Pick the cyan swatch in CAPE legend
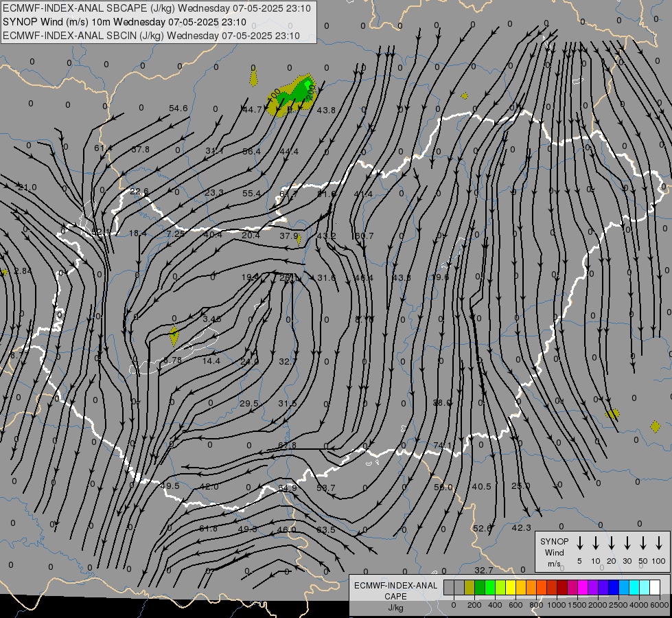The image size is (672, 618). point(634,587)
